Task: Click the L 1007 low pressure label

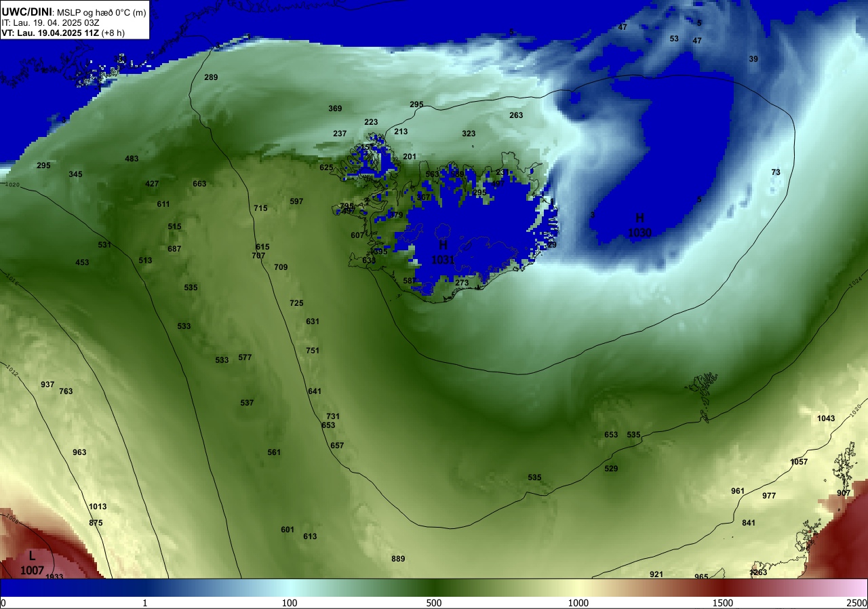Action: 32,563
